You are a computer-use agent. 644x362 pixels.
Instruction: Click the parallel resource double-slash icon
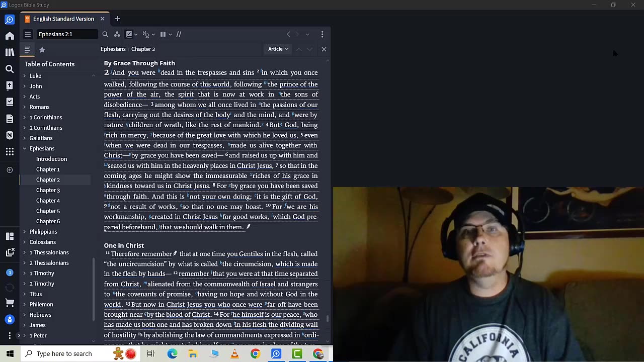pyautogui.click(x=179, y=34)
